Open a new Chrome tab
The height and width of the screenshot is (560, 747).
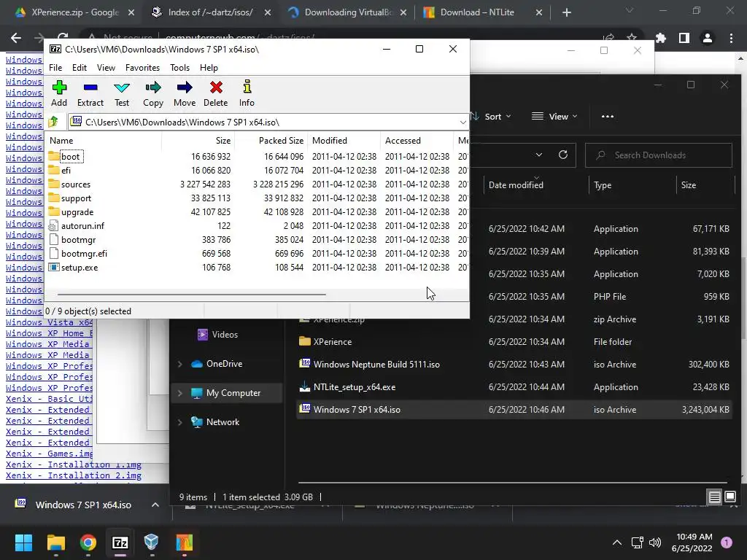coord(566,12)
